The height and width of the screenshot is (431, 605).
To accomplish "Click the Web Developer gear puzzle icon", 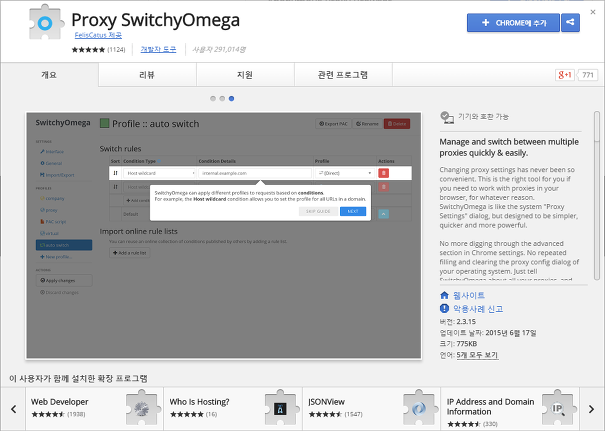I will click(142, 408).
